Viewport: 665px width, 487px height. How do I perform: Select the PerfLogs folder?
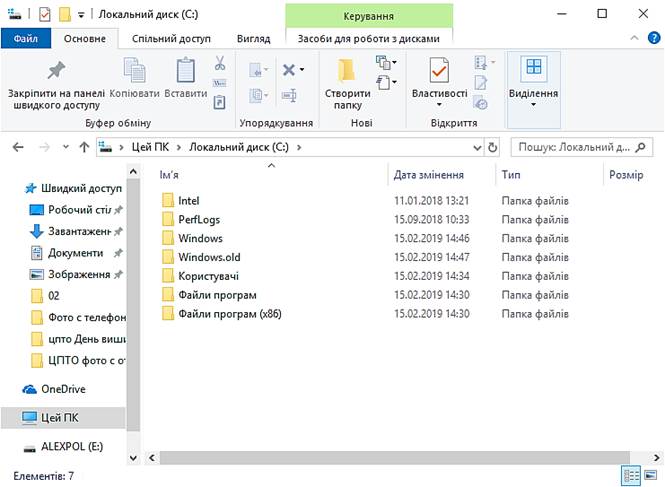(x=199, y=220)
